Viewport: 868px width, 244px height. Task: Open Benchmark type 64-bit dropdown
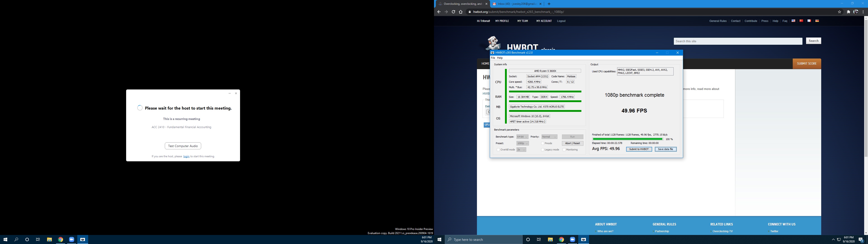(x=522, y=137)
